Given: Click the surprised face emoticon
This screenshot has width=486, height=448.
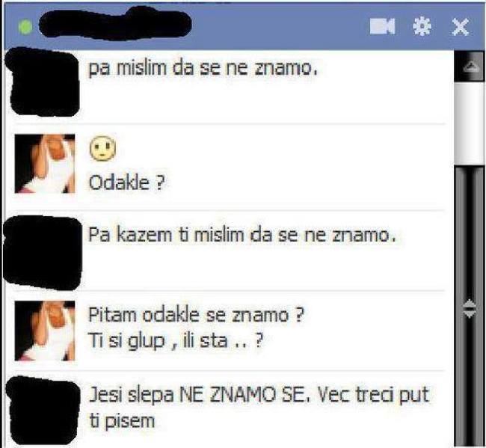Looking at the screenshot, I should [x=102, y=149].
